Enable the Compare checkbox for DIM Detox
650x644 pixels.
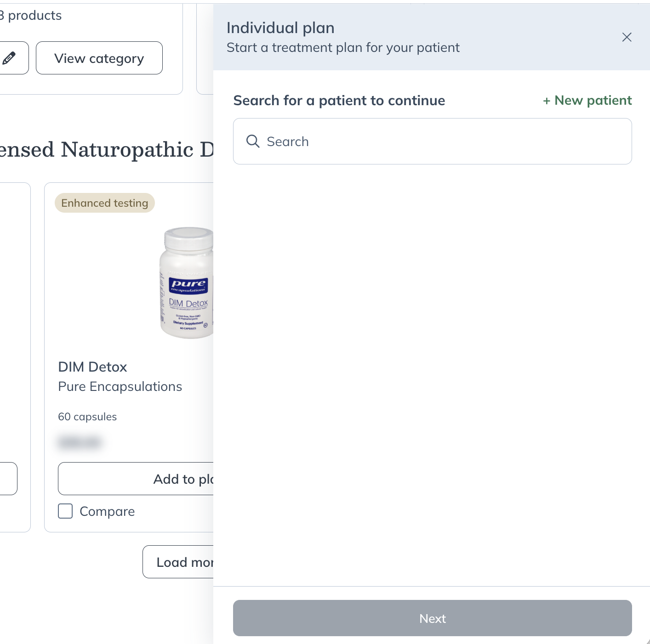[65, 511]
